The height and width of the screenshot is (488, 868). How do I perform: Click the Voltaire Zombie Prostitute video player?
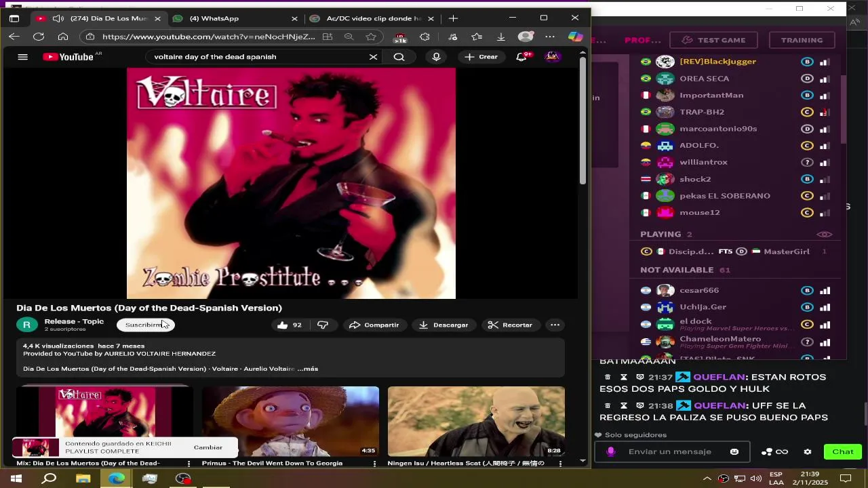pos(291,183)
